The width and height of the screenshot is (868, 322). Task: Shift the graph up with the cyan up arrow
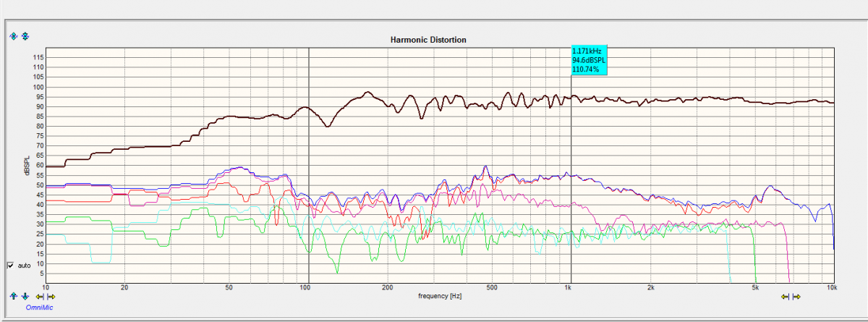[13, 296]
